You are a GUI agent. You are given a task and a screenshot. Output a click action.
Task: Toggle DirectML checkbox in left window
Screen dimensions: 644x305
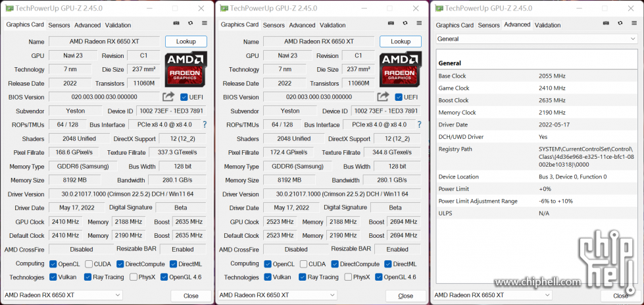coord(173,264)
